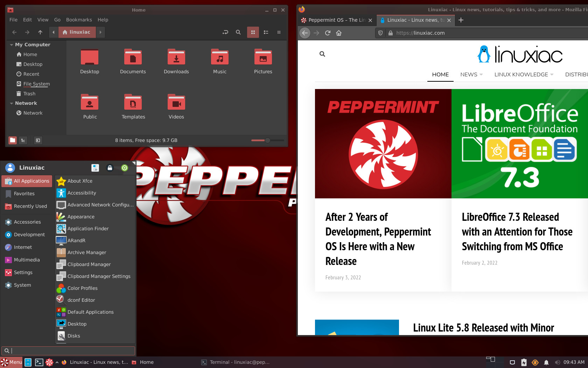
Task: Click the application menu search field
Action: pos(68,350)
